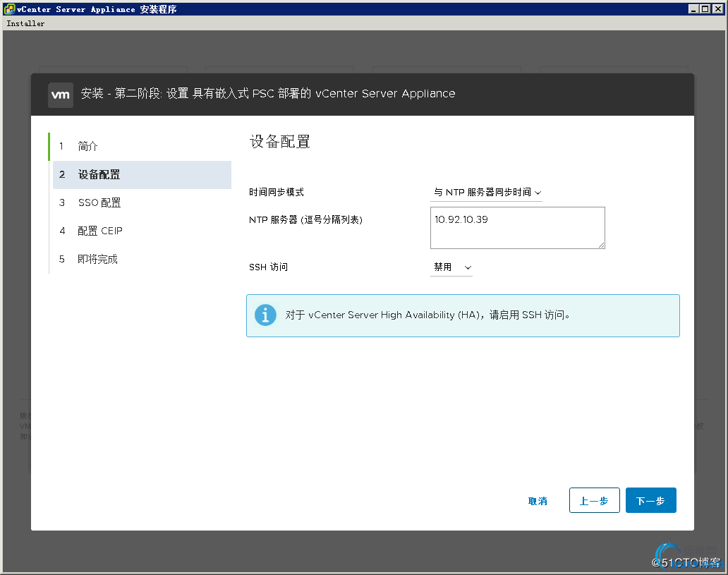The height and width of the screenshot is (575, 728).
Task: Select step 4 配置 CEIP
Action: (142, 231)
